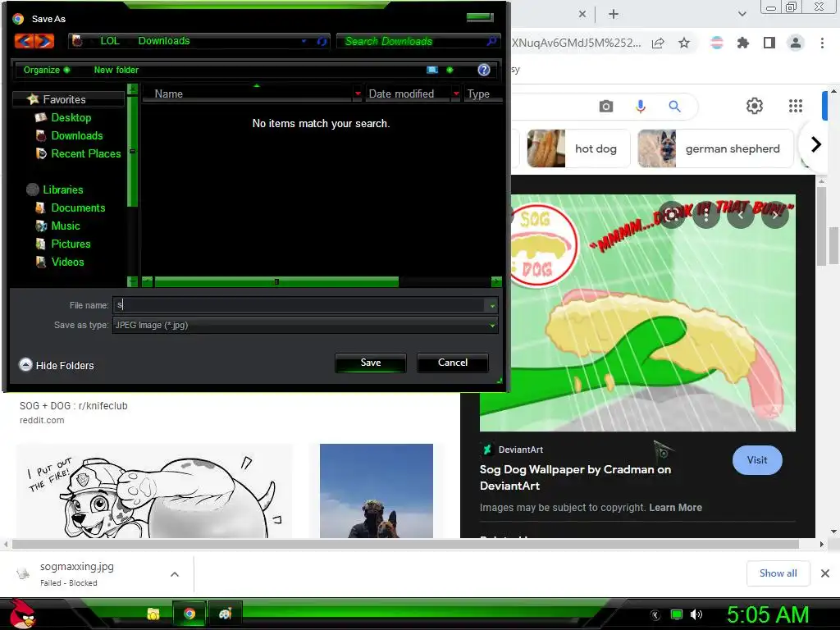
Task: Open the Learn More copyright link
Action: tap(676, 507)
